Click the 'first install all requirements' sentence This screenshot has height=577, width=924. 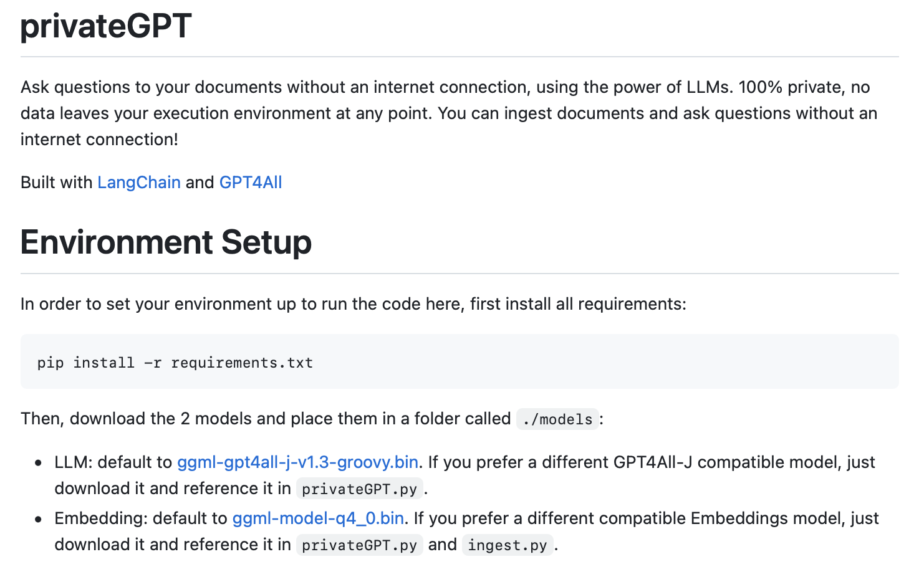tap(577, 304)
